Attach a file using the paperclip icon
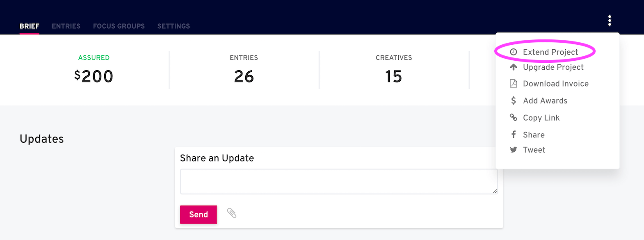 pyautogui.click(x=232, y=214)
